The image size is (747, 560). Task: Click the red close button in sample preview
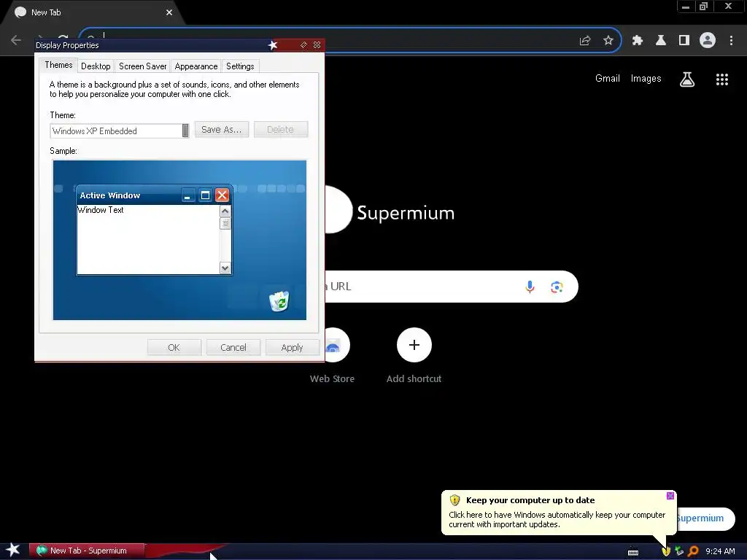pyautogui.click(x=222, y=195)
